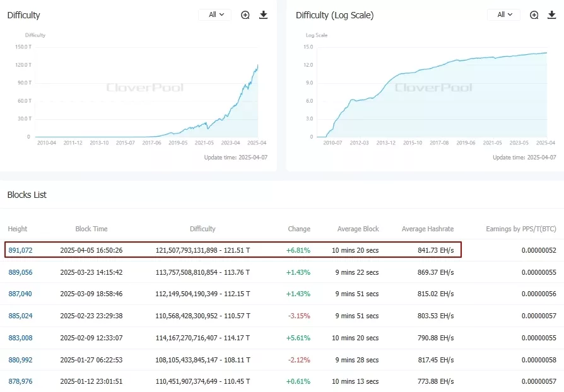Expand the 'All' dropdown on the Log Scale chart
The image size is (564, 392).
point(504,14)
